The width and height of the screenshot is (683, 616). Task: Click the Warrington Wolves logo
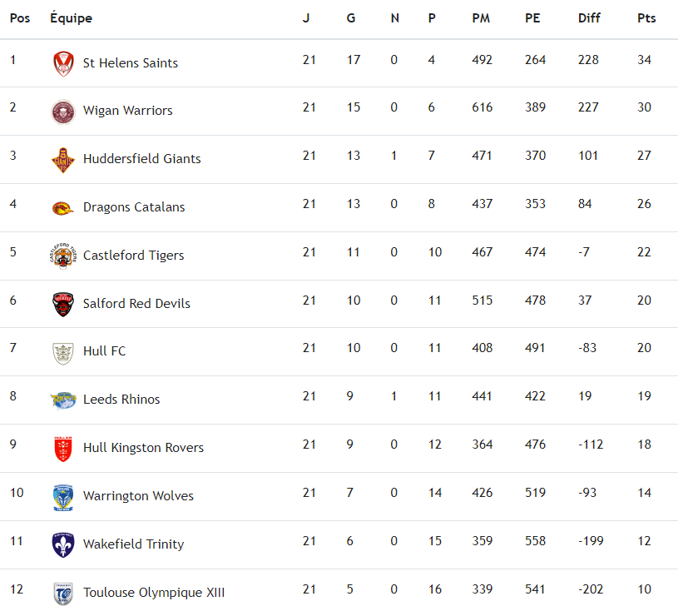tap(63, 497)
